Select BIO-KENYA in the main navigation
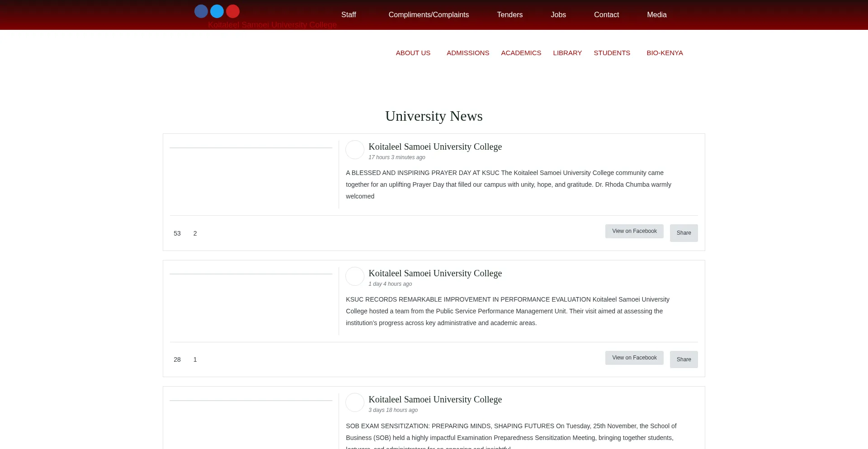This screenshot has width=868, height=449. tap(665, 53)
